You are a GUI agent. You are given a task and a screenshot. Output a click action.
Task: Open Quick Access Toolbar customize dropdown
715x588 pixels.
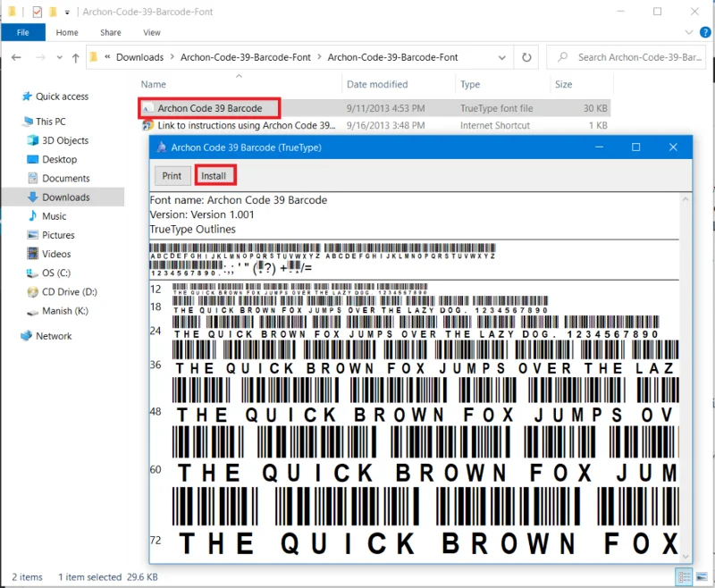67,13
